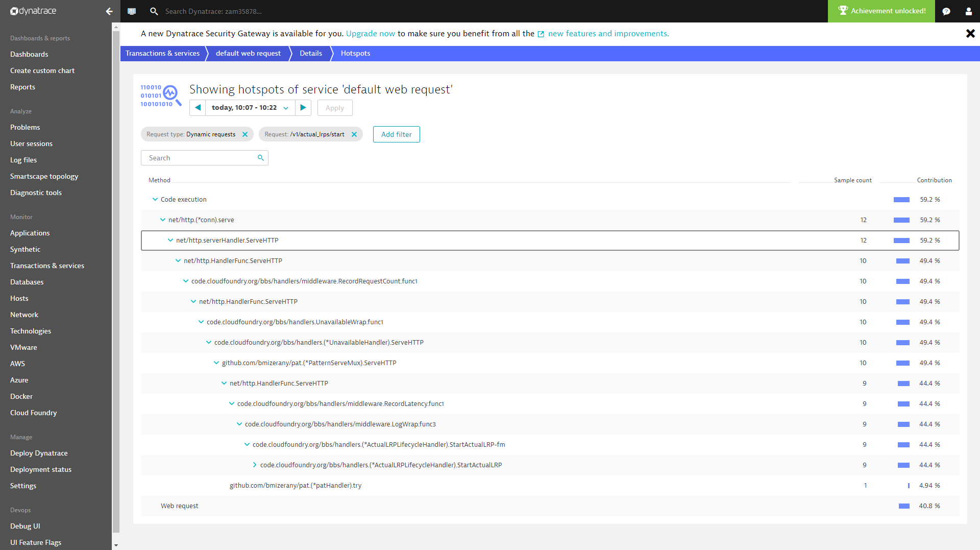The image size is (980, 550).
Task: Go to previous timeframe arrow
Action: (198, 108)
